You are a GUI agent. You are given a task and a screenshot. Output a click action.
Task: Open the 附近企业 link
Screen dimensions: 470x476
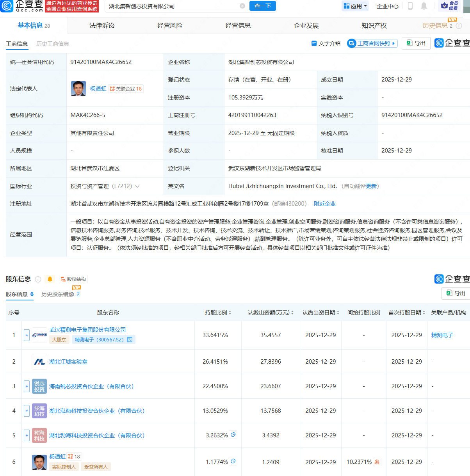324,204
